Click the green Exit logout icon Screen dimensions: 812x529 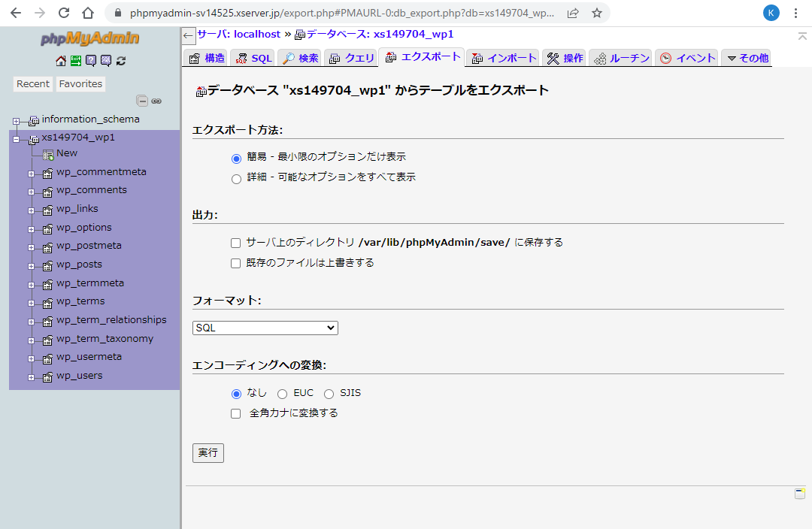point(76,61)
